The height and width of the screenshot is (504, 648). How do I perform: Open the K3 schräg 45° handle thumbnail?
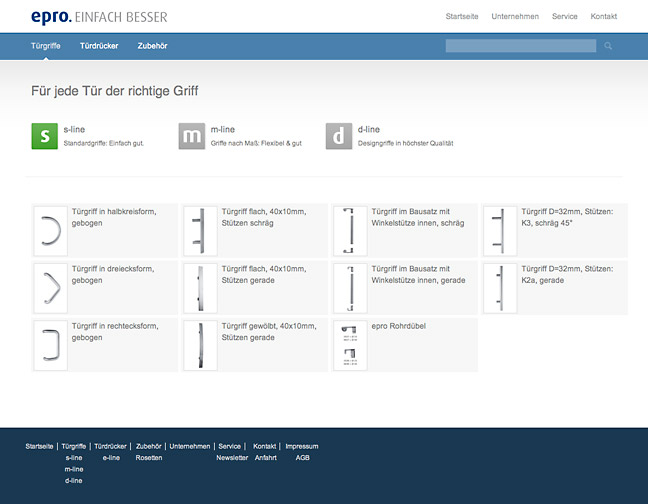point(500,231)
